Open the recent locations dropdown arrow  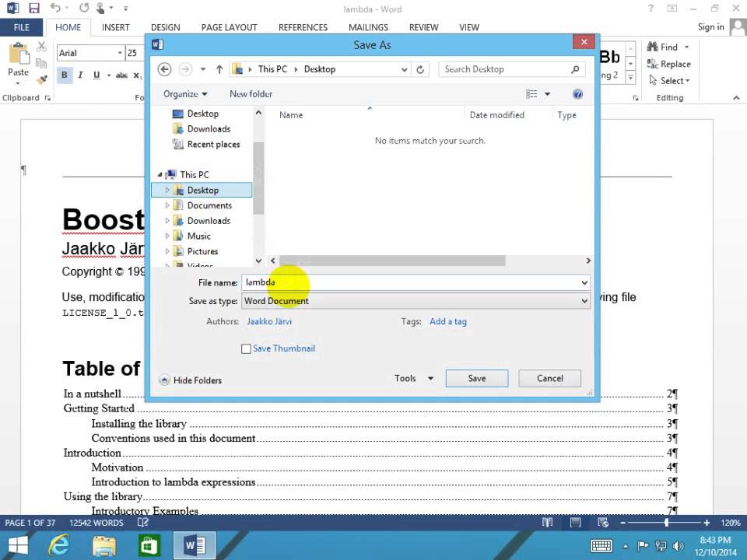[202, 69]
